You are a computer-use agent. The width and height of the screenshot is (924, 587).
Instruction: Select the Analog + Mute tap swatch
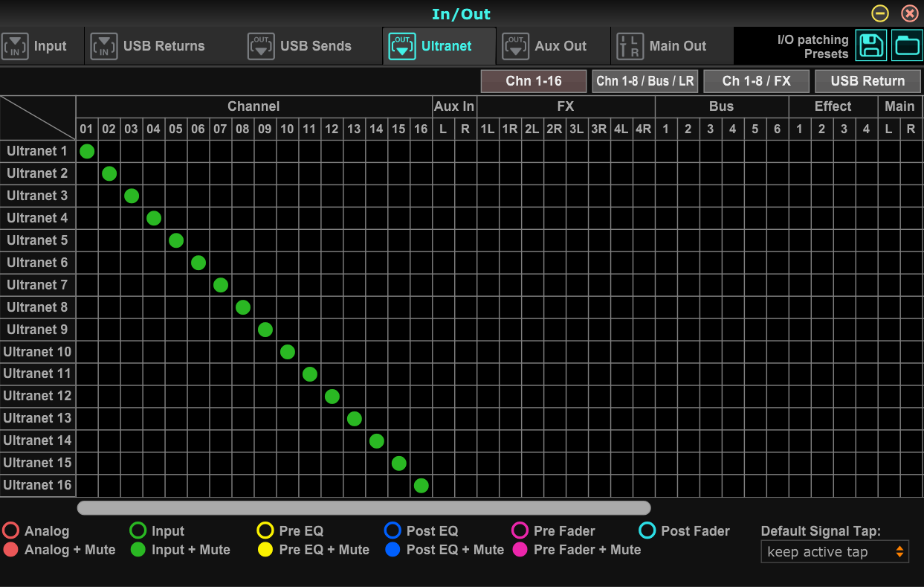10,550
